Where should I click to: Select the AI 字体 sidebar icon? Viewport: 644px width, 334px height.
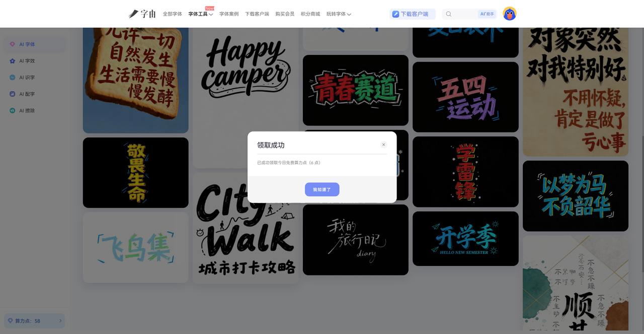pos(13,44)
